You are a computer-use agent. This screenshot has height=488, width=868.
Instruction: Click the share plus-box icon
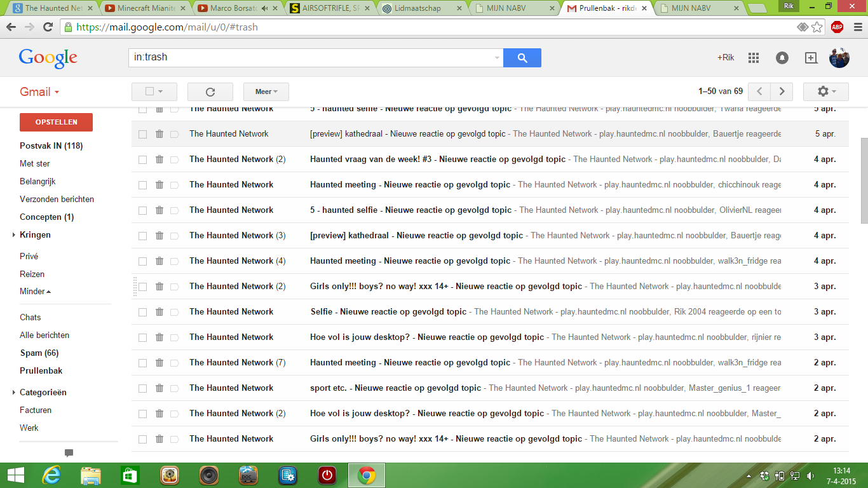(811, 58)
